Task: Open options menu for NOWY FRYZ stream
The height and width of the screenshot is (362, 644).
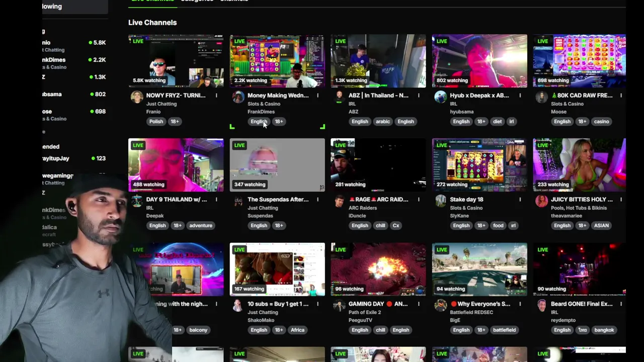Action: point(216,96)
